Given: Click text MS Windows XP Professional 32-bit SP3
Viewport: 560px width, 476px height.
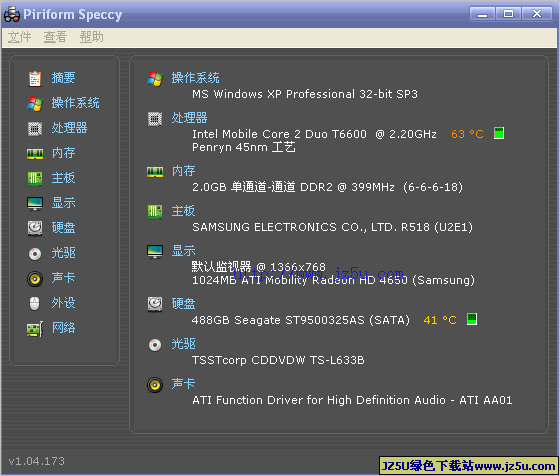Looking at the screenshot, I should [x=305, y=94].
